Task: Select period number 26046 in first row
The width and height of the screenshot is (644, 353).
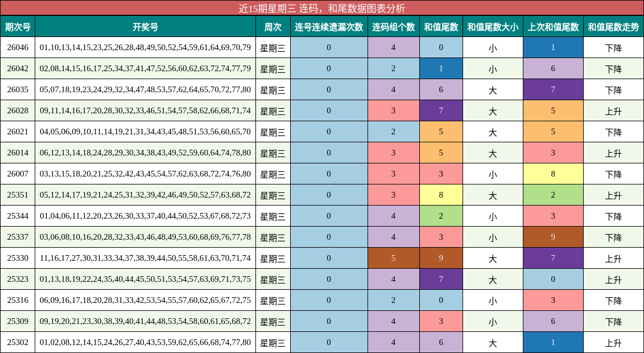Action: 18,46
